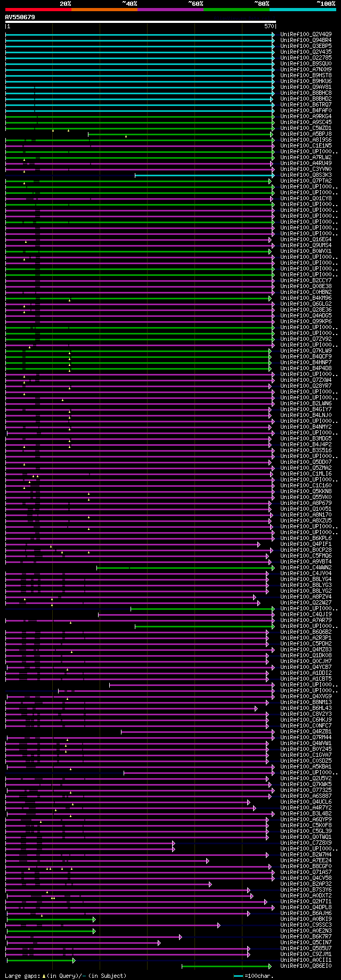Open hit UniRef100_A5BPJ8

pyautogui.click(x=306, y=134)
